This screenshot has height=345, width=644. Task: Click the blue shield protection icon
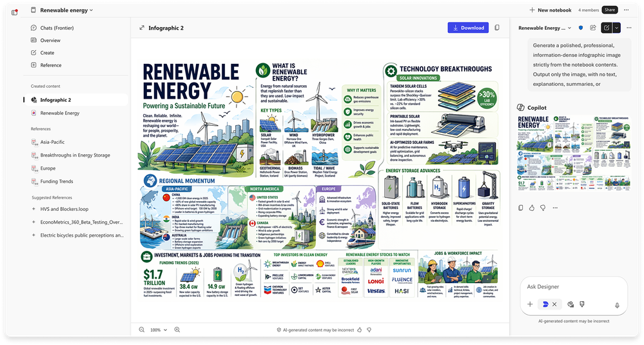581,28
